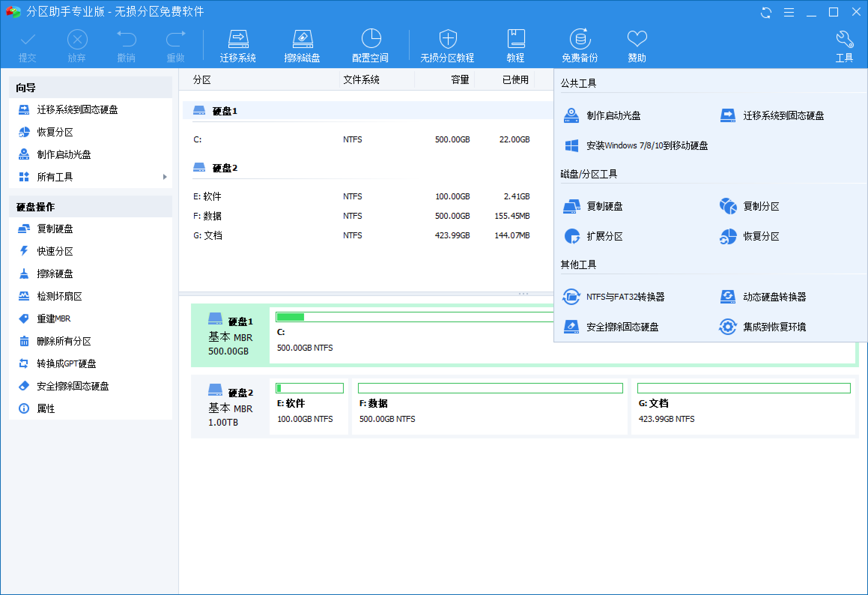Select 复制分区 in tools panel
This screenshot has width=868, height=595.
750,206
